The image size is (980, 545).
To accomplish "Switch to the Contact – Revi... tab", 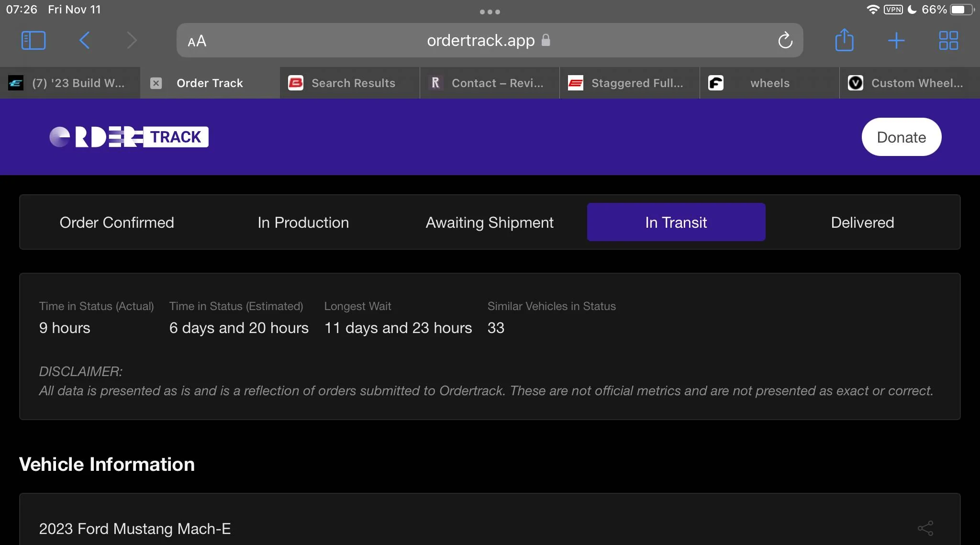I will (490, 83).
